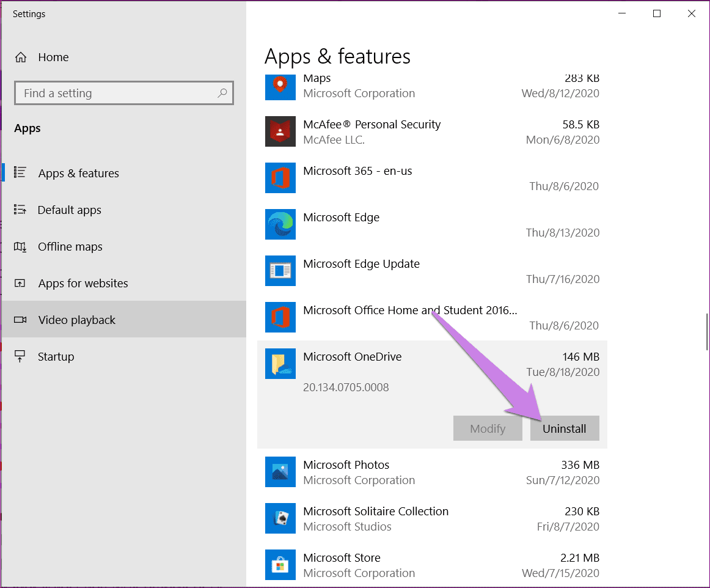Viewport: 710px width, 588px height.
Task: Click the Microsoft Photos icon
Action: point(280,472)
